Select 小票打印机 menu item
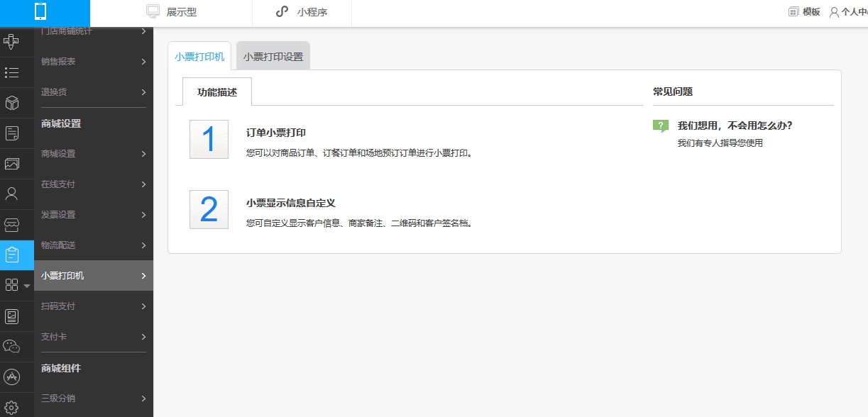868x417 pixels. [94, 276]
